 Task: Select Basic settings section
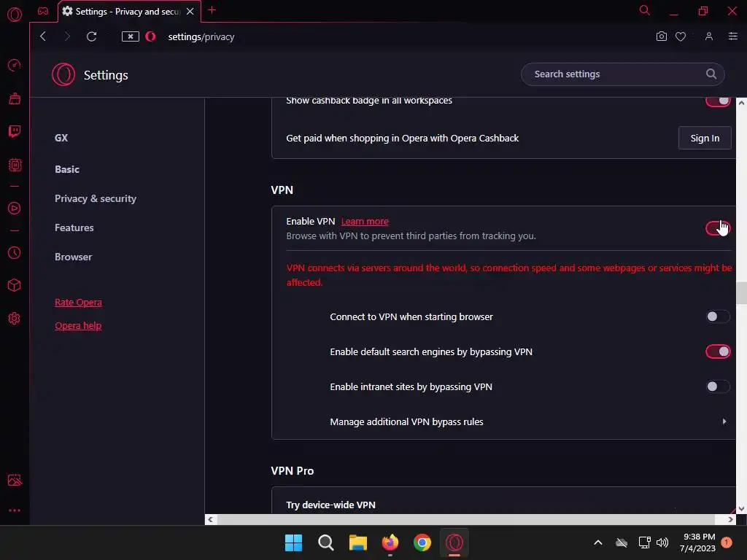click(x=67, y=169)
